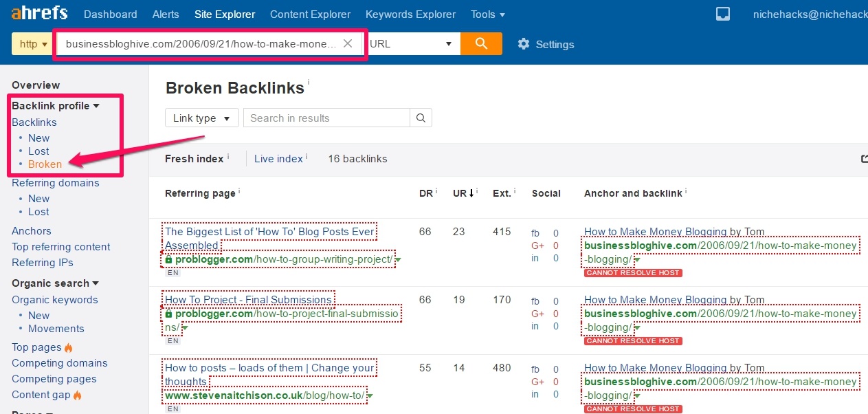Expand arrow after problogger how-to-group-writing-project URL
The image size is (868, 414).
point(398,260)
